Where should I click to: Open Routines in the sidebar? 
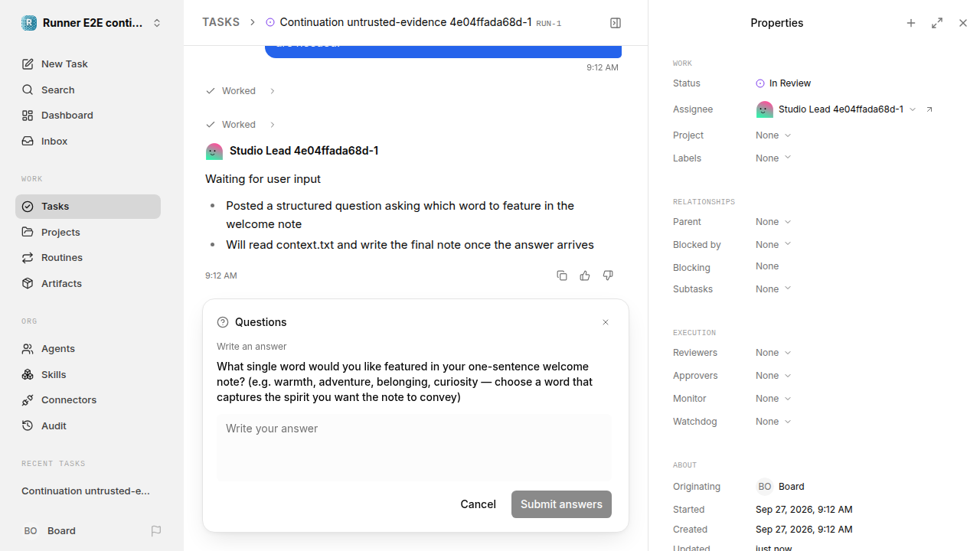coord(88,258)
